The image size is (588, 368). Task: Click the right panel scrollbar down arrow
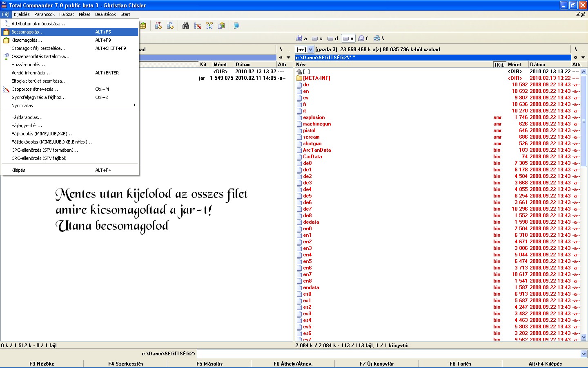[584, 337]
